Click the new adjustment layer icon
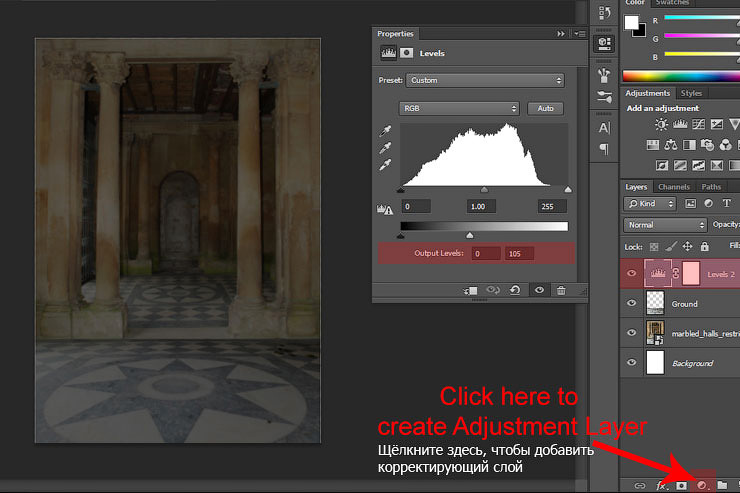This screenshot has height=493, width=740. pyautogui.click(x=702, y=485)
